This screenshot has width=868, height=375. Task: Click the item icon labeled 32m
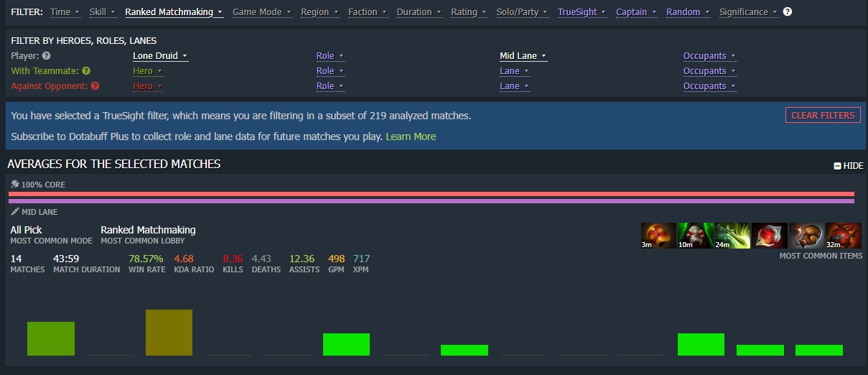coord(844,236)
